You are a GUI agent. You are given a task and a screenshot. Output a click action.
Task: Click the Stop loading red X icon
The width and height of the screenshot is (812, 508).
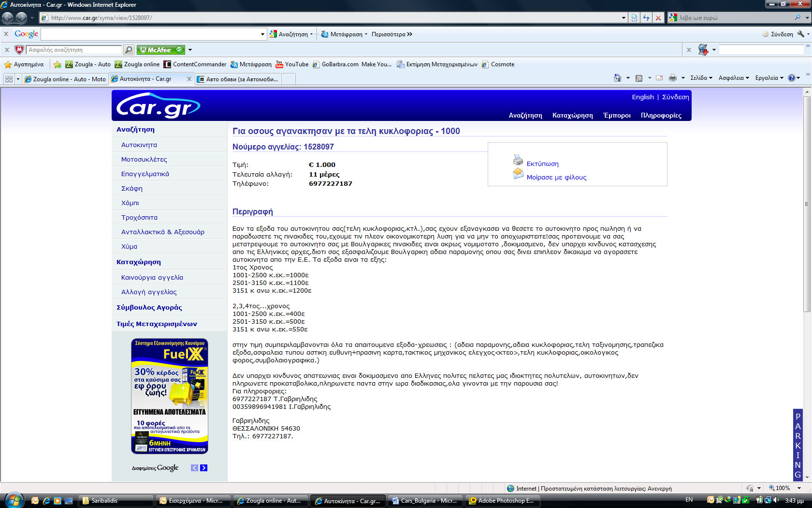tap(658, 18)
